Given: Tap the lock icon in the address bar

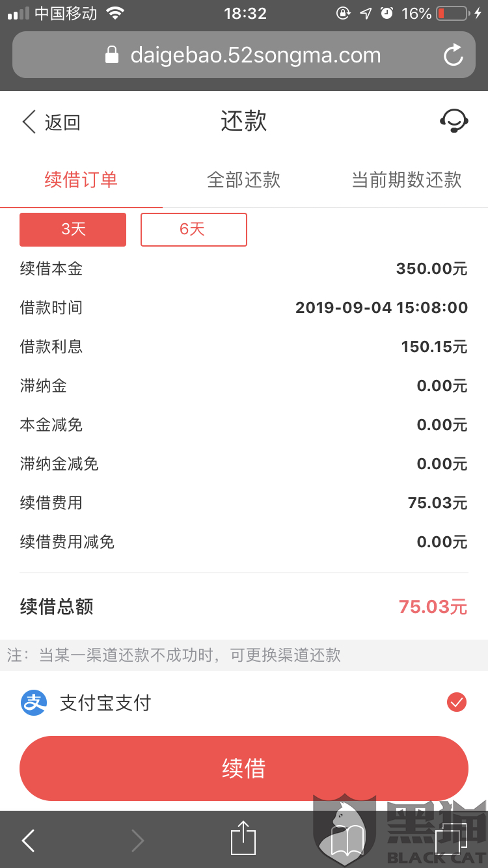Looking at the screenshot, I should [112, 55].
